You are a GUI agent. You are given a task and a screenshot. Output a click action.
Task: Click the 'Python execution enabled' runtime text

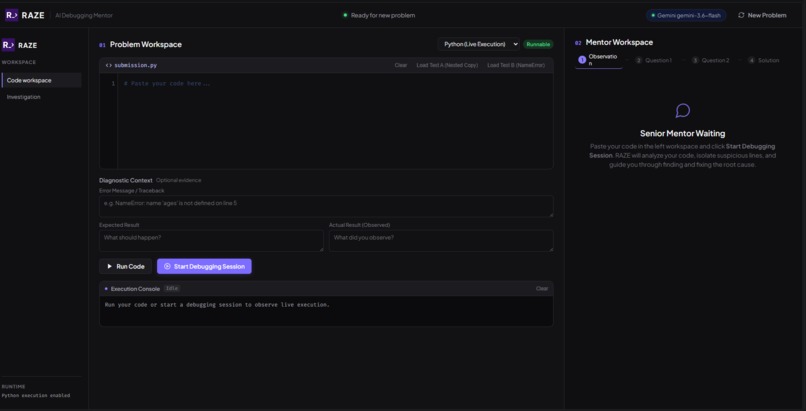pyautogui.click(x=36, y=396)
